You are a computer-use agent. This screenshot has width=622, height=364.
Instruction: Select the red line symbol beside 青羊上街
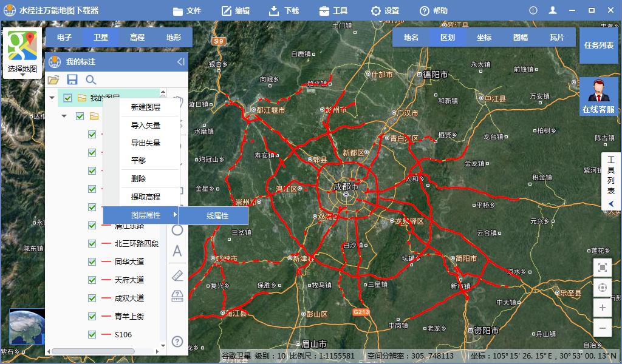click(x=106, y=315)
